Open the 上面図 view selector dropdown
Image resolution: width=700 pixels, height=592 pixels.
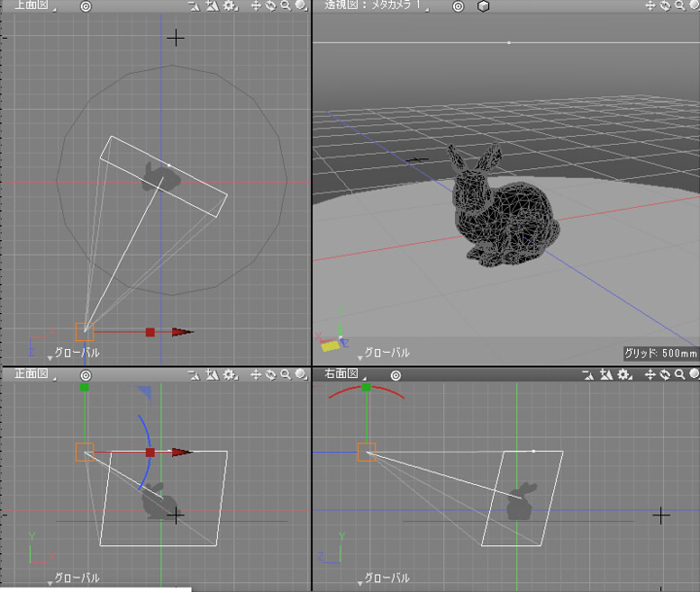pos(35,6)
